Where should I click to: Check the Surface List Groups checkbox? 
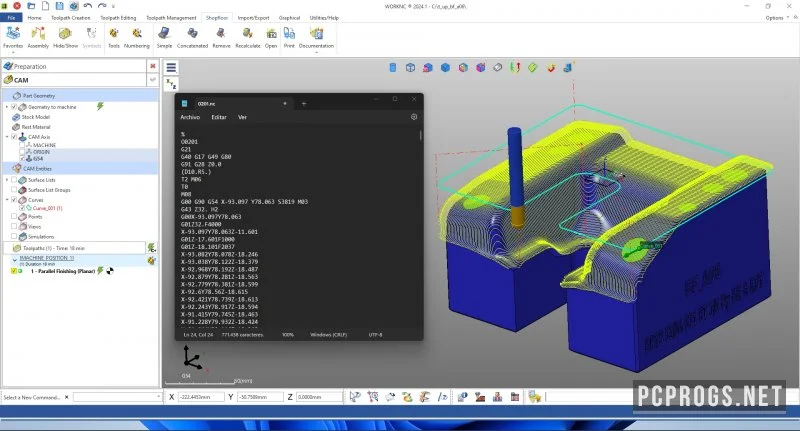pos(14,190)
